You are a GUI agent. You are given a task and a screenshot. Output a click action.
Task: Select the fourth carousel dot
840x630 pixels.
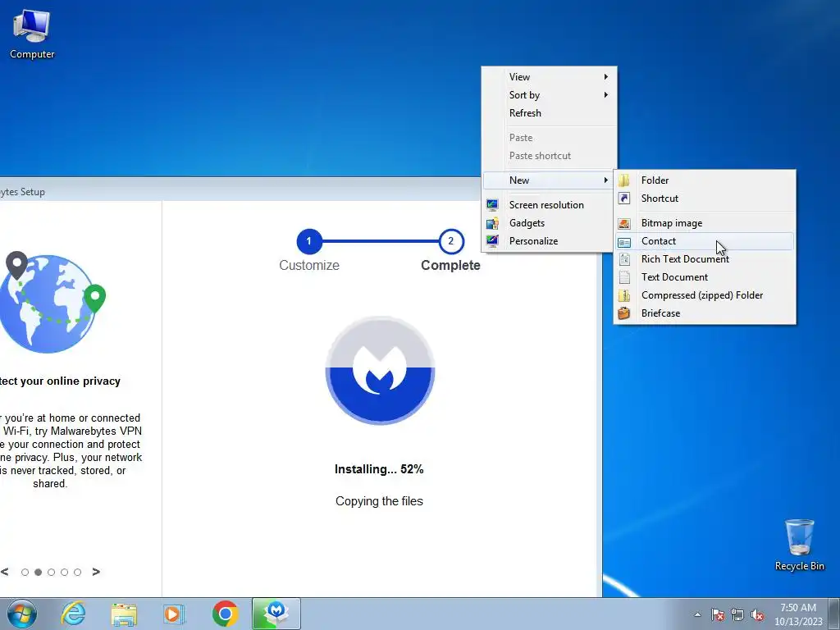[64, 572]
